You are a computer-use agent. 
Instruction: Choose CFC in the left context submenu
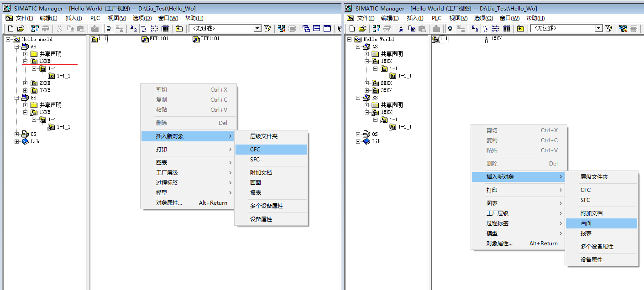point(255,150)
